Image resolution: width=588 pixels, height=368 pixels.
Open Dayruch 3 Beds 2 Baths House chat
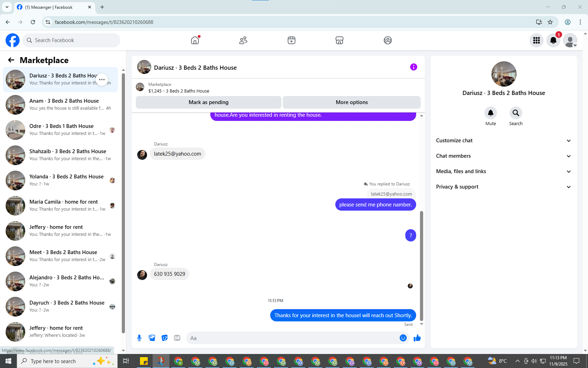61,307
